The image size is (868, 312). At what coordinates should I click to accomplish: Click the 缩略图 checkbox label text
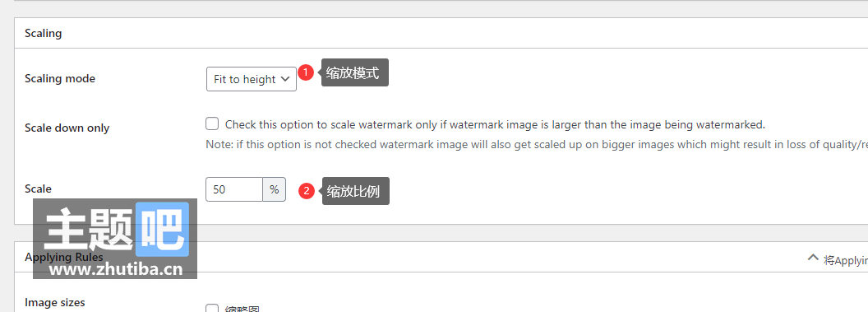[x=242, y=309]
